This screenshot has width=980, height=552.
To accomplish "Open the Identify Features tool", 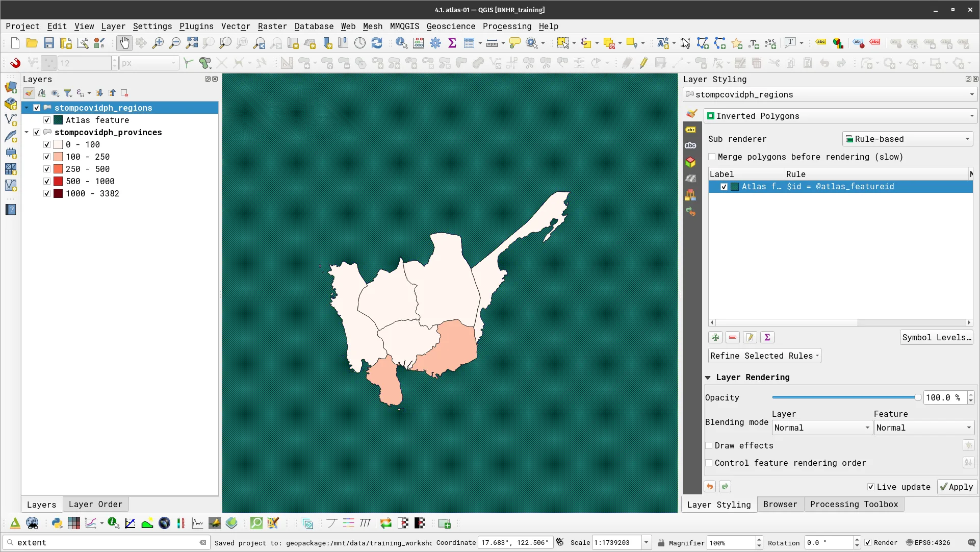I will (x=401, y=43).
